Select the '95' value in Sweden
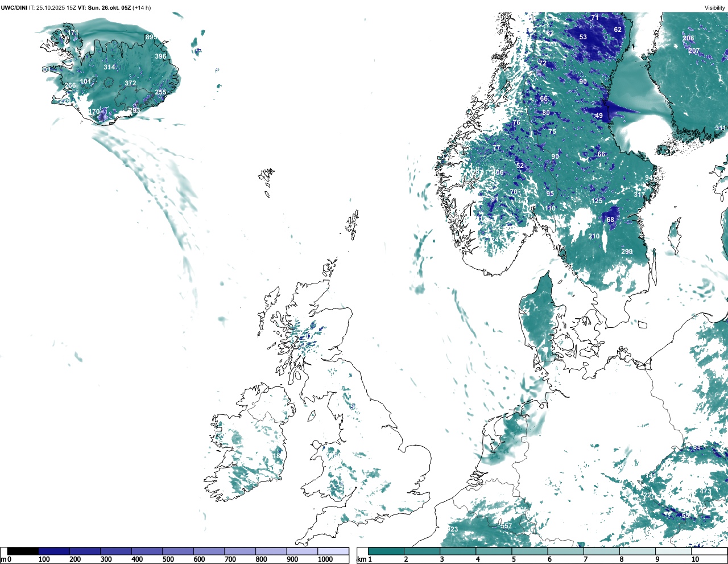728x564 pixels. (550, 194)
